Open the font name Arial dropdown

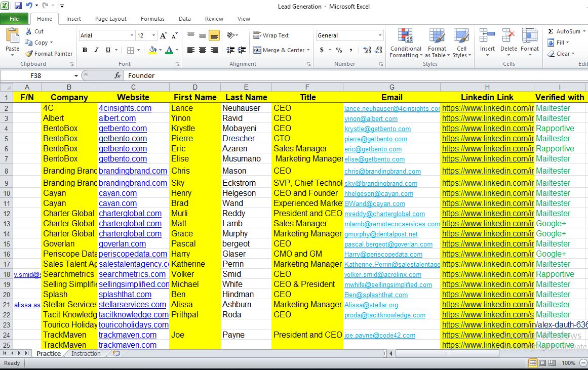tap(132, 35)
